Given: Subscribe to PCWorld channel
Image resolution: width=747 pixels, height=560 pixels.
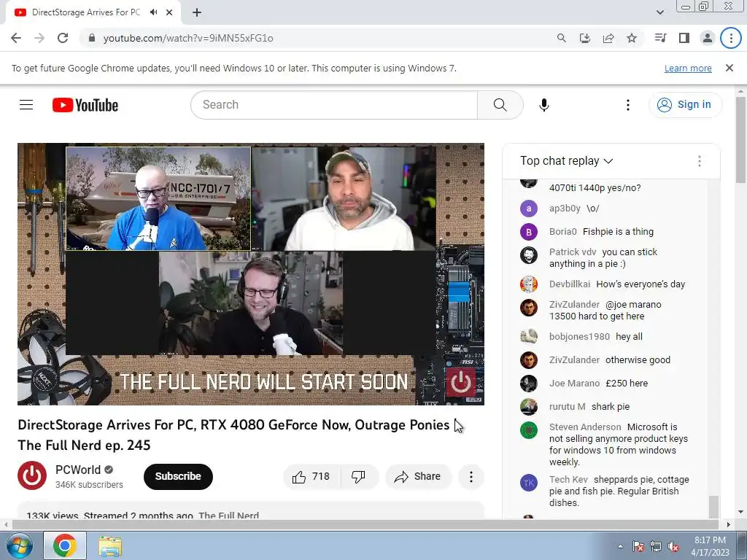Looking at the screenshot, I should click(x=178, y=476).
